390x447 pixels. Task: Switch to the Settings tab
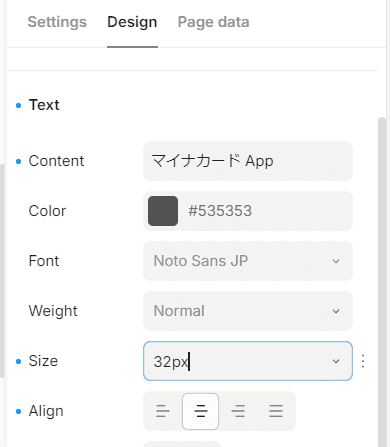[x=57, y=22]
